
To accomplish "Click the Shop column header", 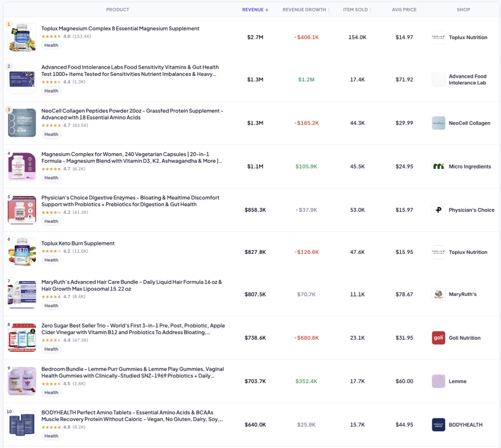I will tap(463, 10).
